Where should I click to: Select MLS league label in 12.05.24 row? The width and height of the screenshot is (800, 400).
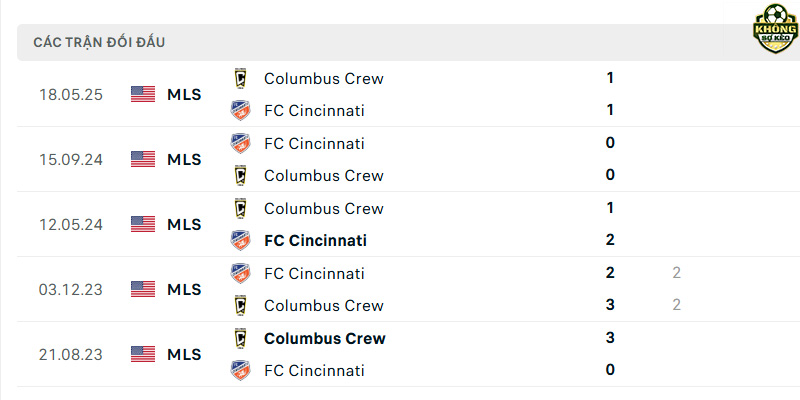point(184,224)
